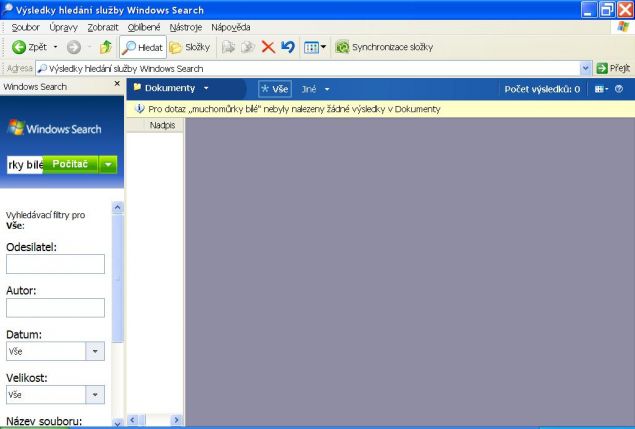Click the Windows Search logo icon
Viewport: 635px width, 429px height.
pyautogui.click(x=16, y=128)
